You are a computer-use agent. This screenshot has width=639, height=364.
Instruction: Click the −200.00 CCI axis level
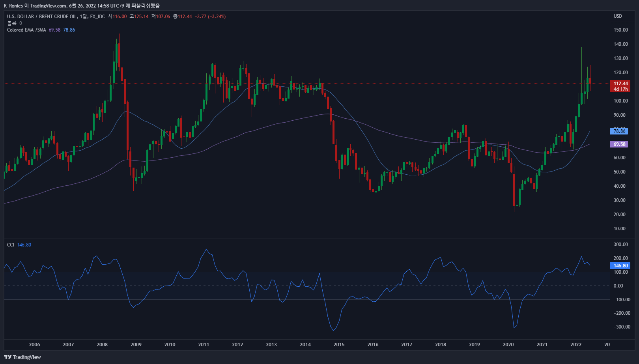click(x=622, y=313)
